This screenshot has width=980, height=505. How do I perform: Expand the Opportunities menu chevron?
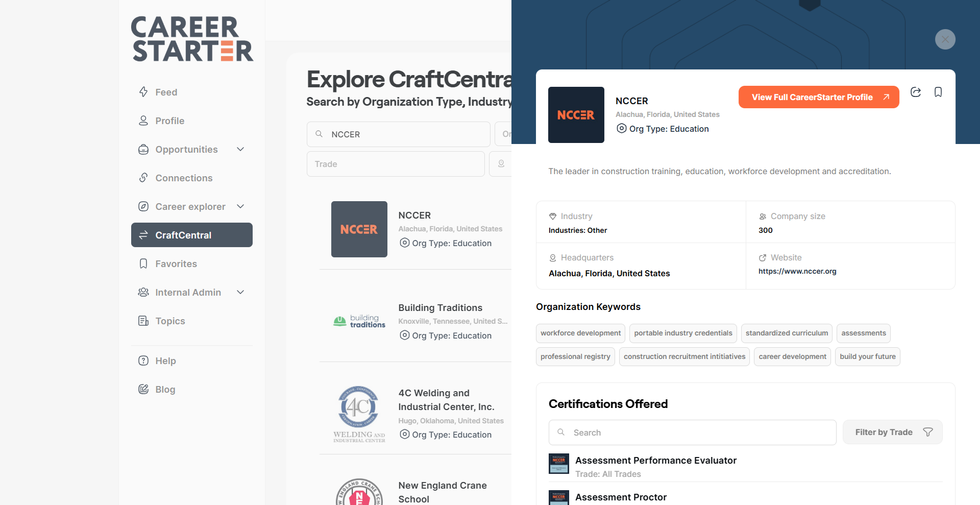pyautogui.click(x=240, y=150)
